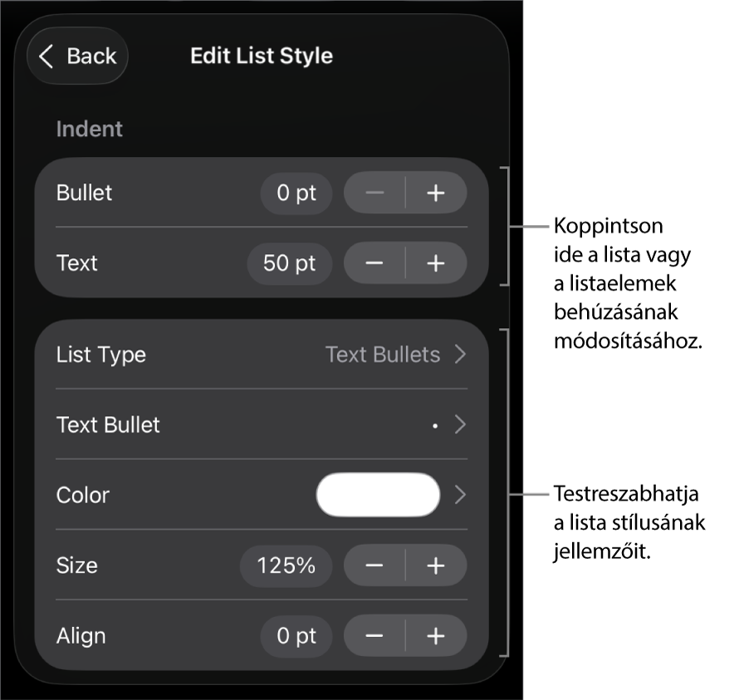This screenshot has width=744, height=700.
Task: Open the List Type options
Action: point(460,355)
